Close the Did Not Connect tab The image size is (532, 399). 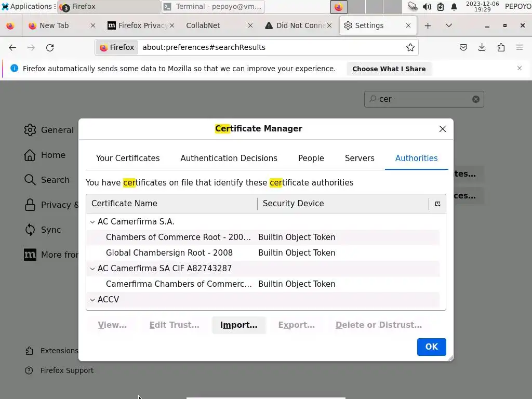pos(329,26)
